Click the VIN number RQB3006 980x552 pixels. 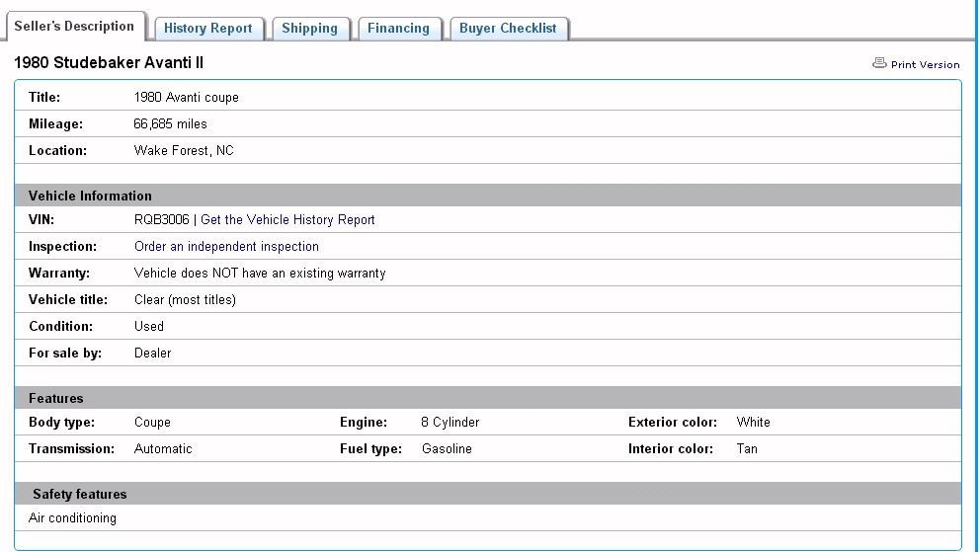tap(161, 220)
